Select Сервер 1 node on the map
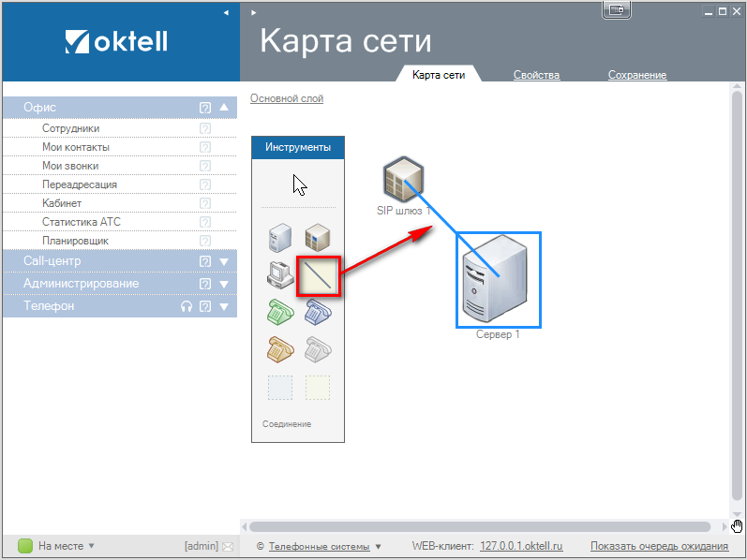The image size is (747, 560). pos(498,280)
